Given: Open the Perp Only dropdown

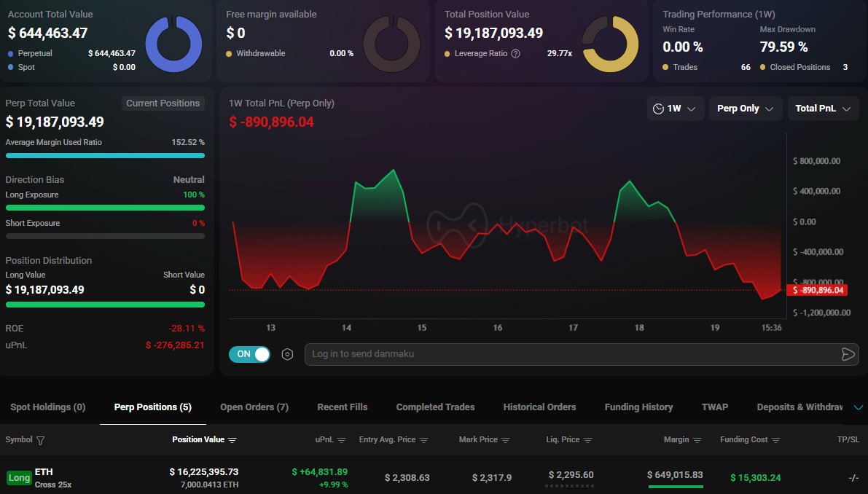Looking at the screenshot, I should (745, 108).
